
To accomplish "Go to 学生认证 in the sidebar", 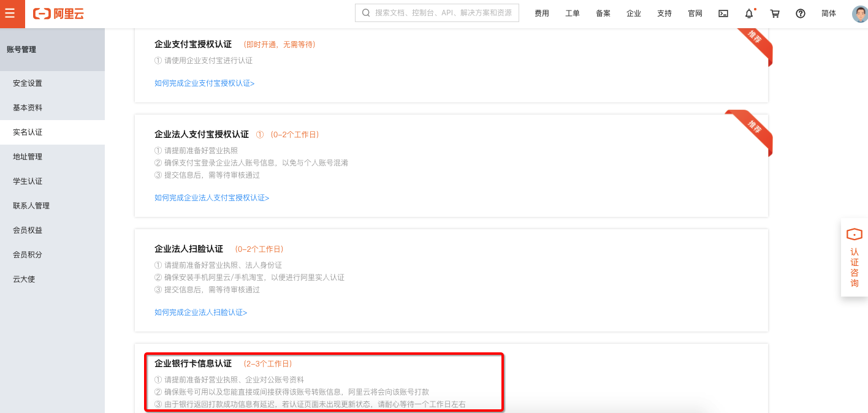I will tap(28, 181).
